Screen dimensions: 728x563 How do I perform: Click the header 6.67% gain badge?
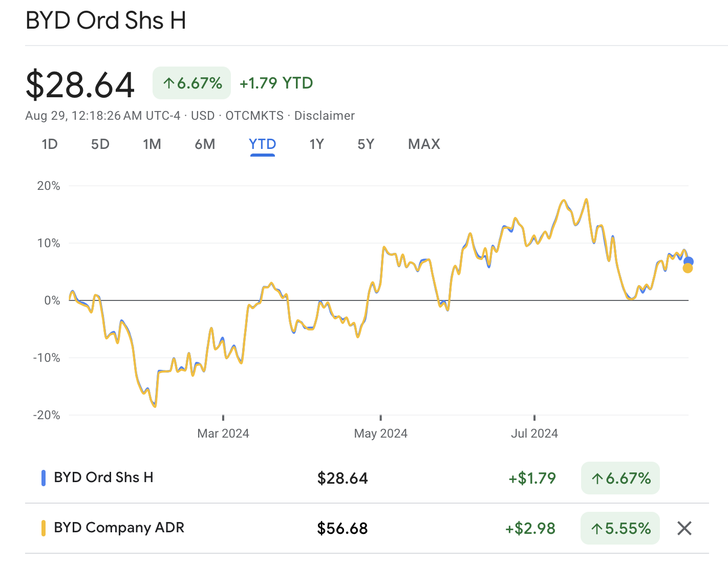point(192,83)
